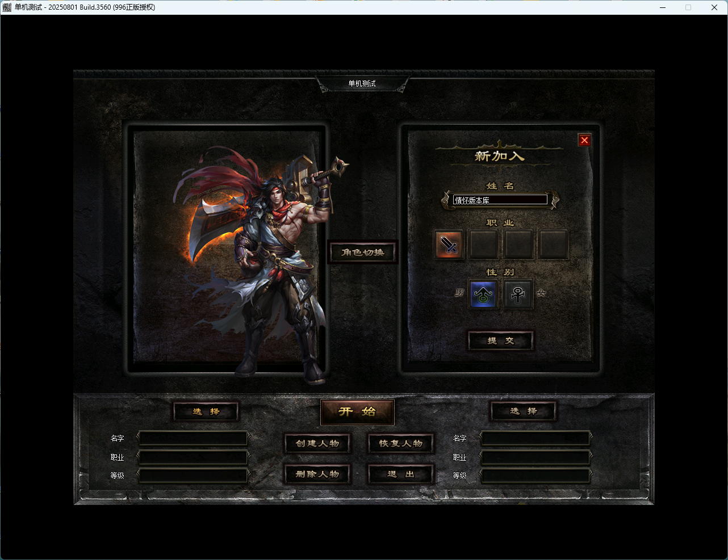Click the third empty class slot
This screenshot has width=728, height=560.
click(x=518, y=245)
